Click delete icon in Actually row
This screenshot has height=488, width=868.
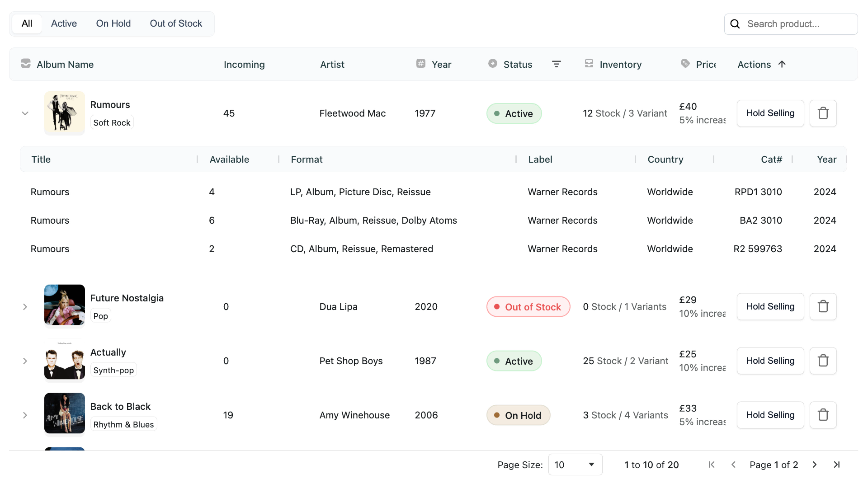coord(823,361)
